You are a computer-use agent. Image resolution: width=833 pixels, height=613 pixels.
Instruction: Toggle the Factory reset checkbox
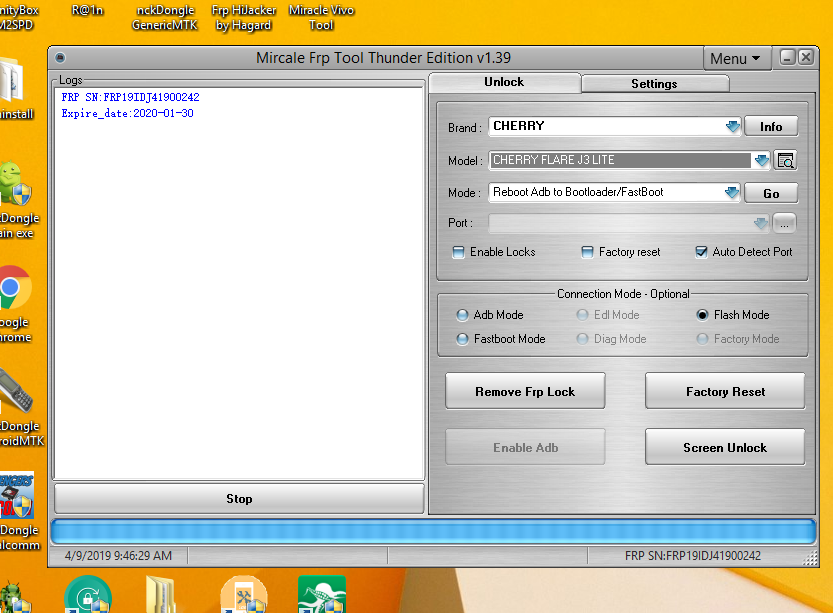tap(587, 252)
